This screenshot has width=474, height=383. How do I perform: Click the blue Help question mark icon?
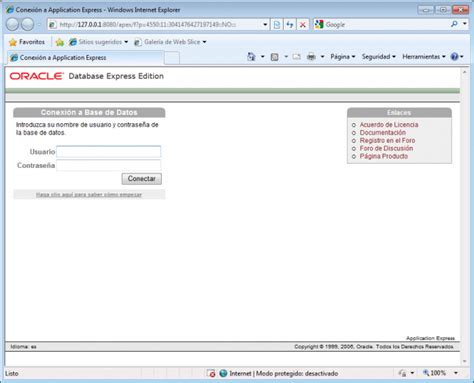[454, 57]
